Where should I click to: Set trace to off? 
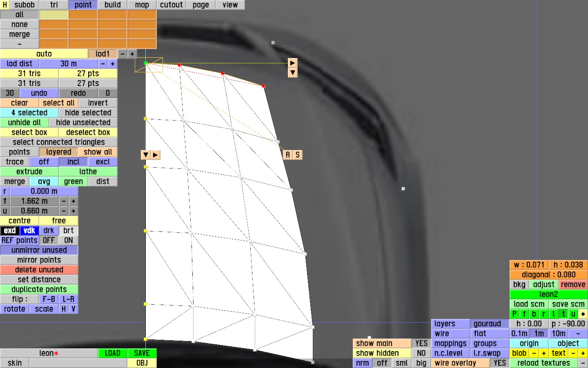(44, 162)
